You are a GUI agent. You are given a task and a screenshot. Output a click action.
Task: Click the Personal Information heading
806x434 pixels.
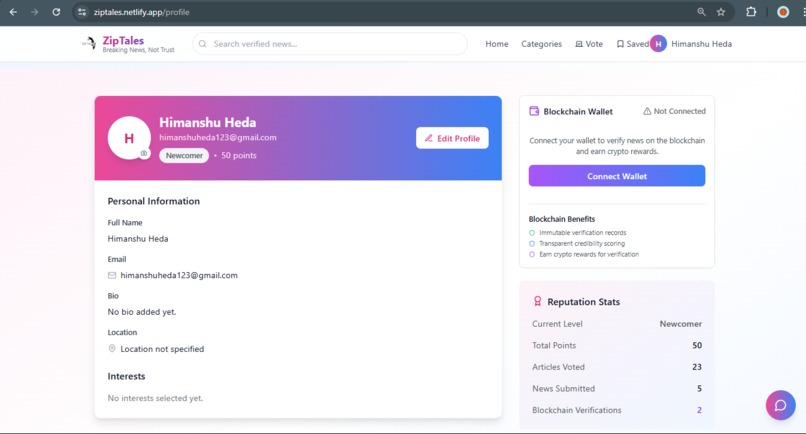pos(154,201)
